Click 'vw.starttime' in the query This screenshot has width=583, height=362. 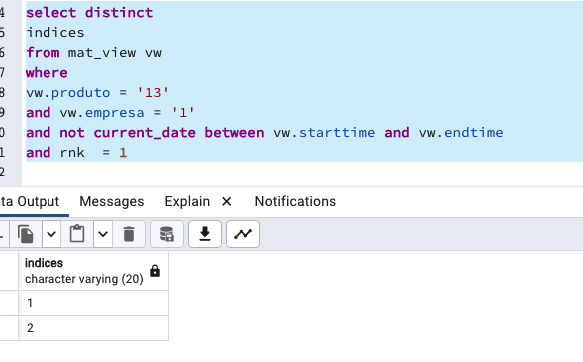[x=324, y=133]
